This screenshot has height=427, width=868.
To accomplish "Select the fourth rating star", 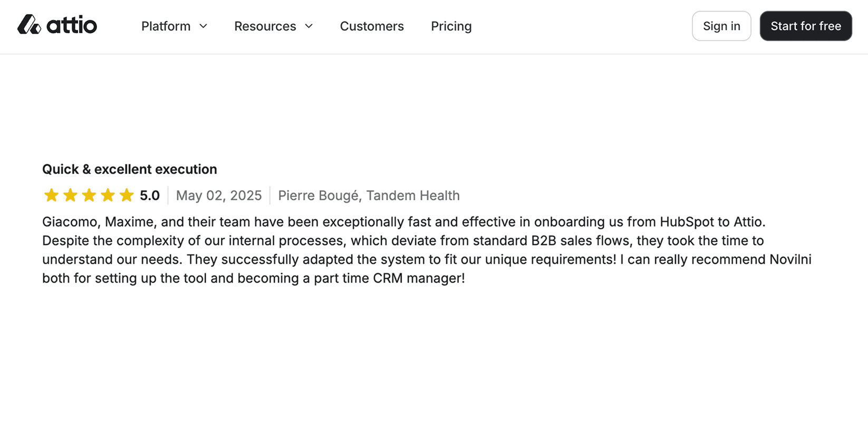I will 108,195.
